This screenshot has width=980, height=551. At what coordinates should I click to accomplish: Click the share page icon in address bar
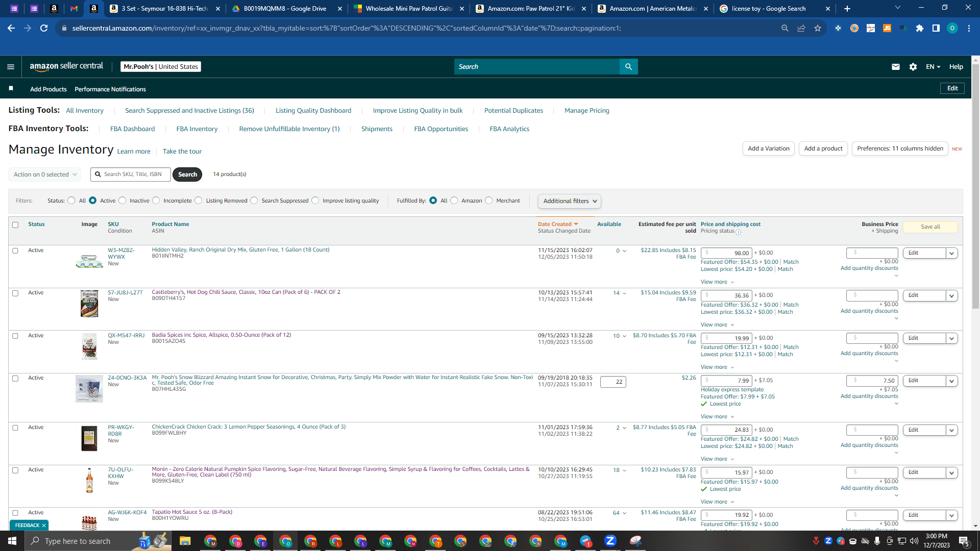point(801,28)
